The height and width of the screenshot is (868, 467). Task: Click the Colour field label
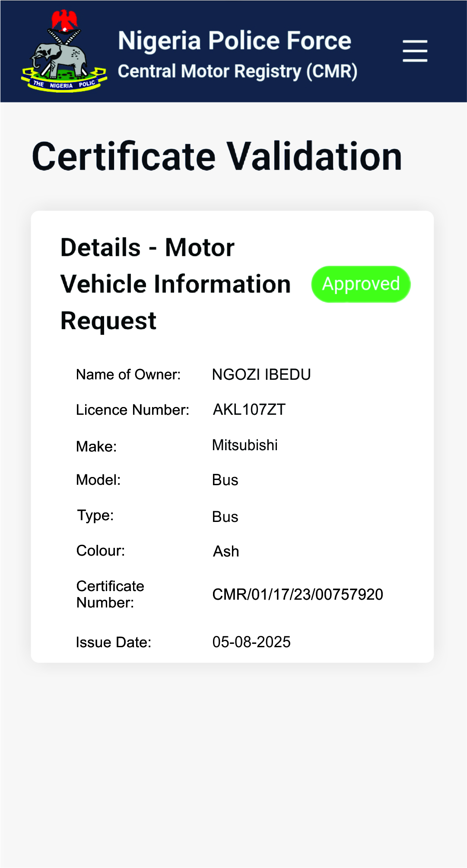tap(101, 551)
